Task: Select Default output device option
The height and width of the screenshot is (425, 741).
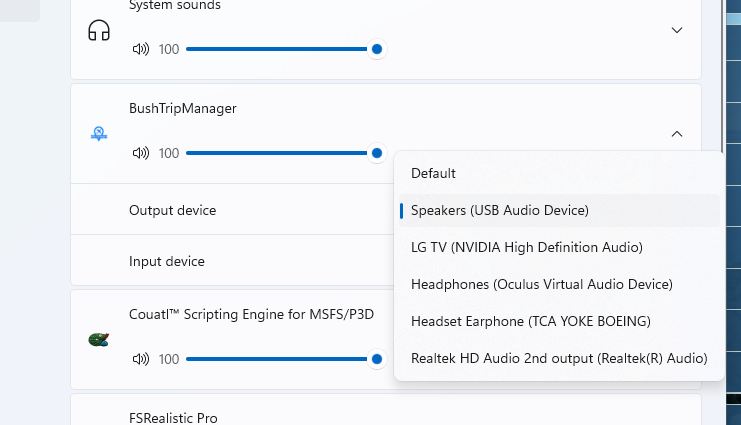Action: [x=433, y=173]
